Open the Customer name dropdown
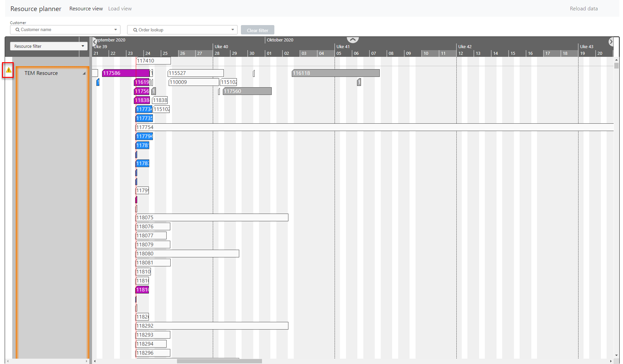This screenshot has width=623, height=364. tap(115, 30)
